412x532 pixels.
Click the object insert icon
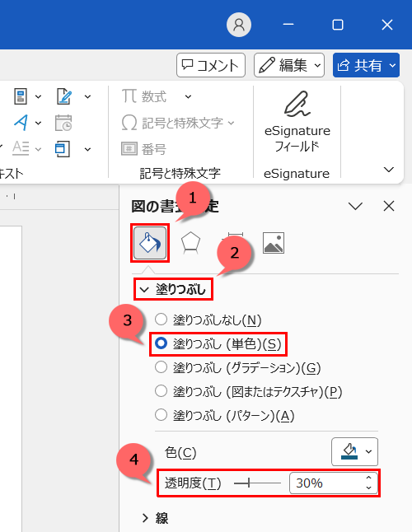[63, 149]
